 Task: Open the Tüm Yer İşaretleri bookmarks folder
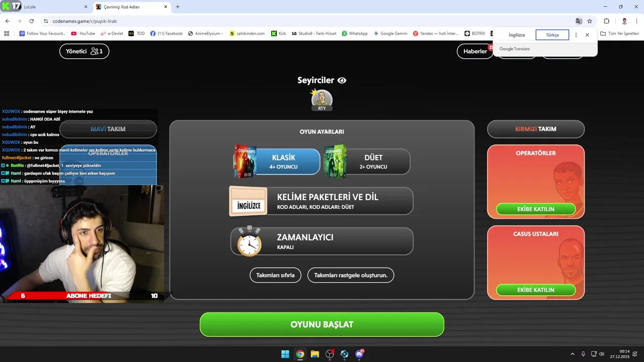[619, 33]
